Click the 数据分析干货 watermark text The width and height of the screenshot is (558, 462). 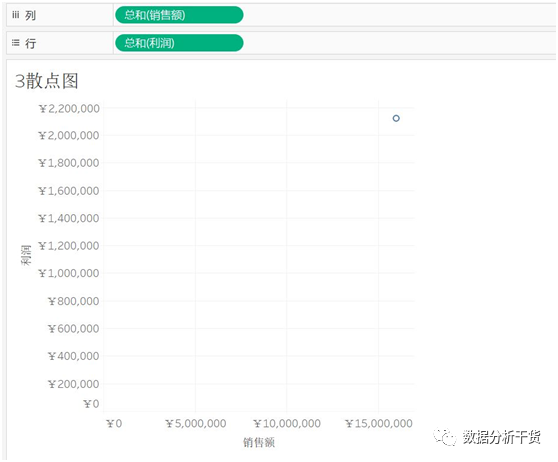click(x=502, y=437)
